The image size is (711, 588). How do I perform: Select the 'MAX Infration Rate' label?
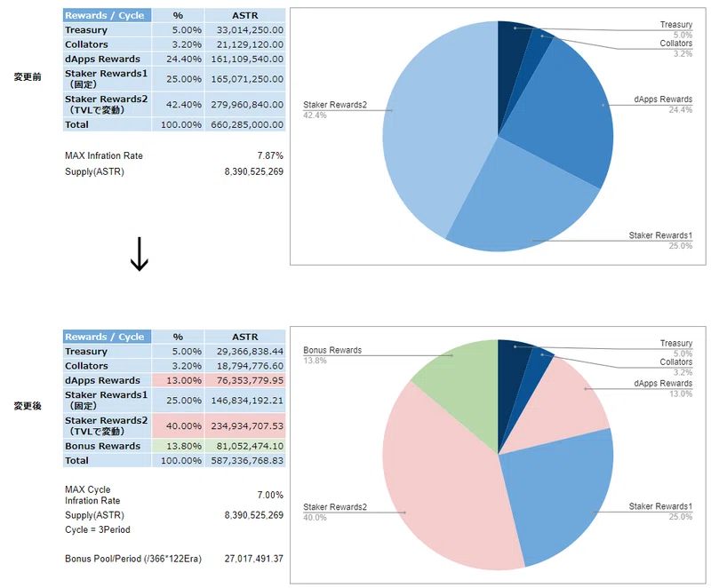coord(104,155)
